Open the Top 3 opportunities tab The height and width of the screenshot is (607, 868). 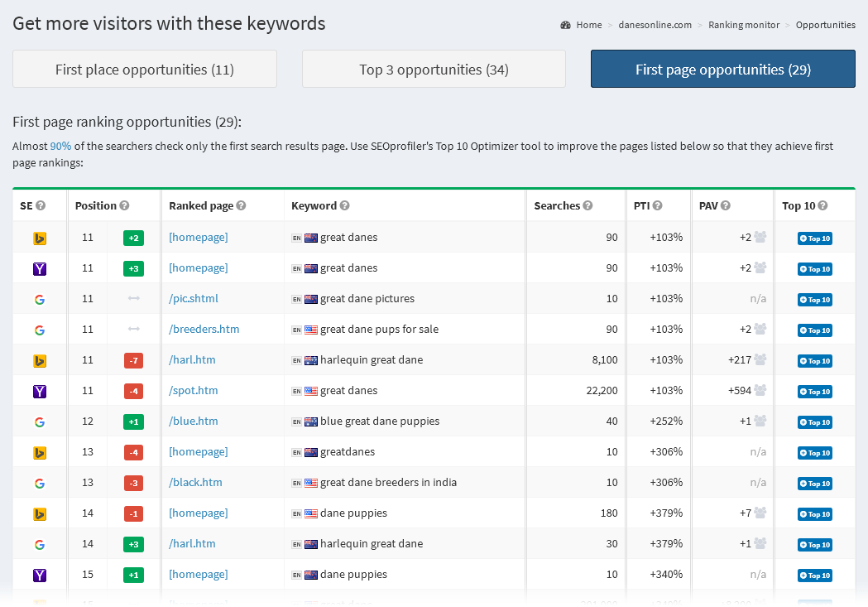pyautogui.click(x=434, y=69)
